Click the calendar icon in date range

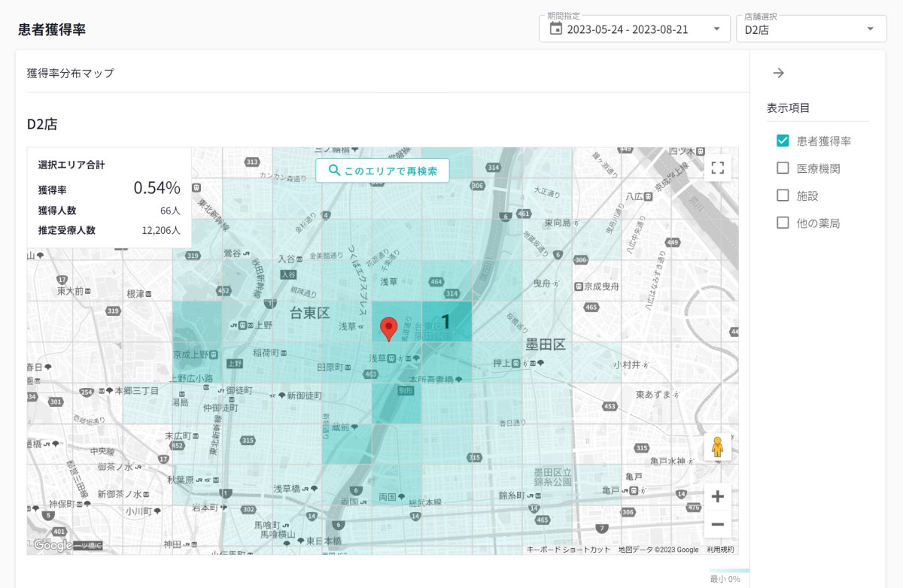point(556,29)
